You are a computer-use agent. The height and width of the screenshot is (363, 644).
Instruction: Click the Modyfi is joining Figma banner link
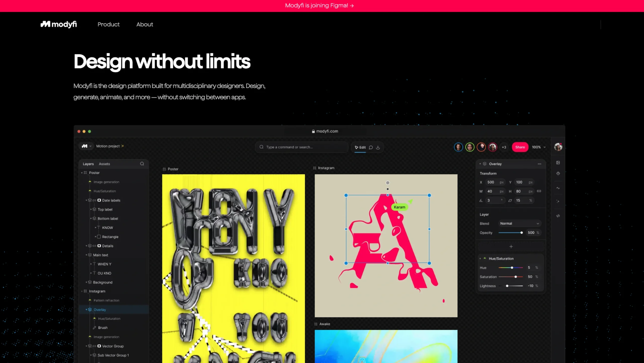coord(319,6)
